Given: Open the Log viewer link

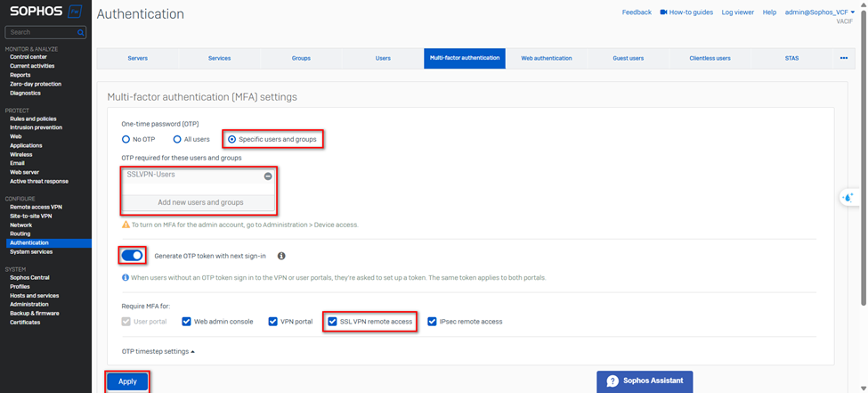Looking at the screenshot, I should click(x=737, y=12).
